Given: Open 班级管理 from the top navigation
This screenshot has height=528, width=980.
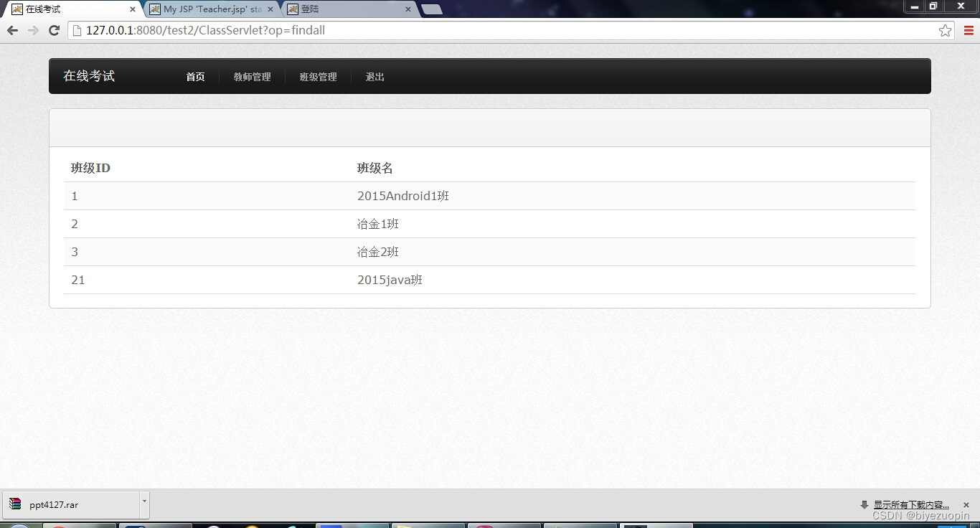Looking at the screenshot, I should tap(318, 77).
